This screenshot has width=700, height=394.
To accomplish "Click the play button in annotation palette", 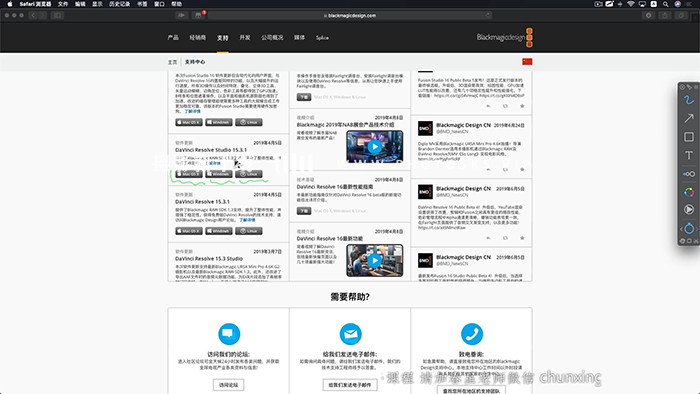I will pyautogui.click(x=689, y=209).
